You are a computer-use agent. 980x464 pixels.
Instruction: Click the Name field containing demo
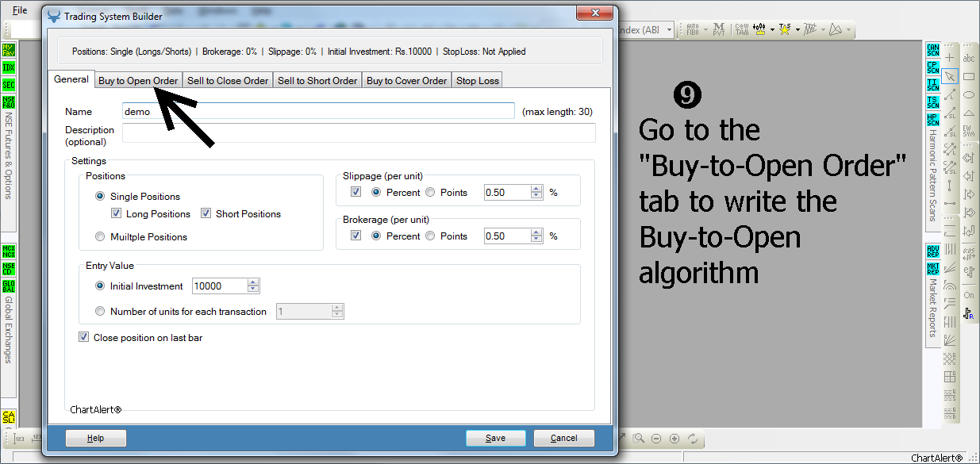pyautogui.click(x=318, y=111)
